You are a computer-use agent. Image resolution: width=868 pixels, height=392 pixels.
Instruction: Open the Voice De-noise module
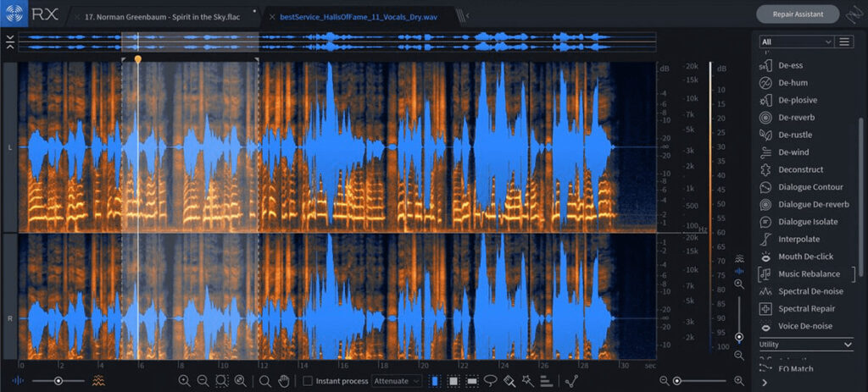click(795, 326)
